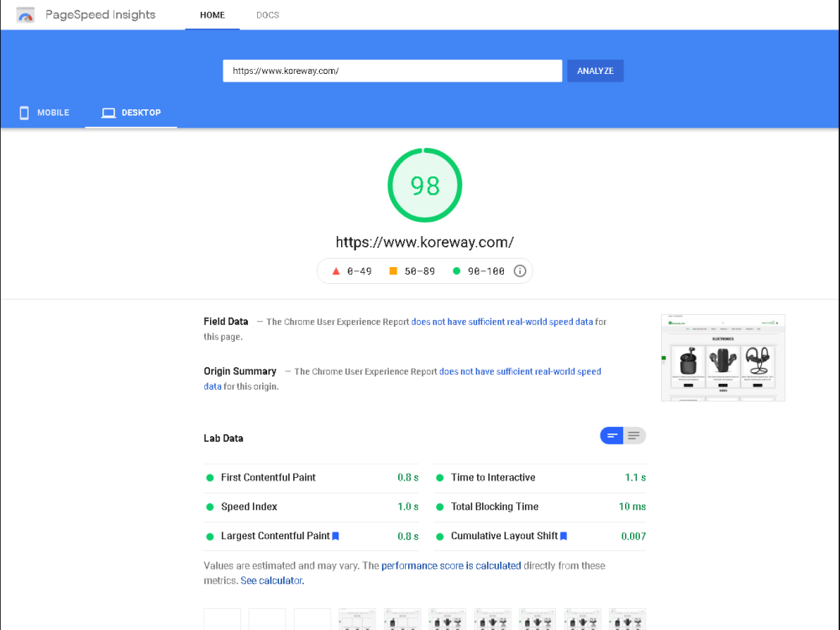Open the 'See calculator' link
This screenshot has height=630, width=840.
[271, 580]
